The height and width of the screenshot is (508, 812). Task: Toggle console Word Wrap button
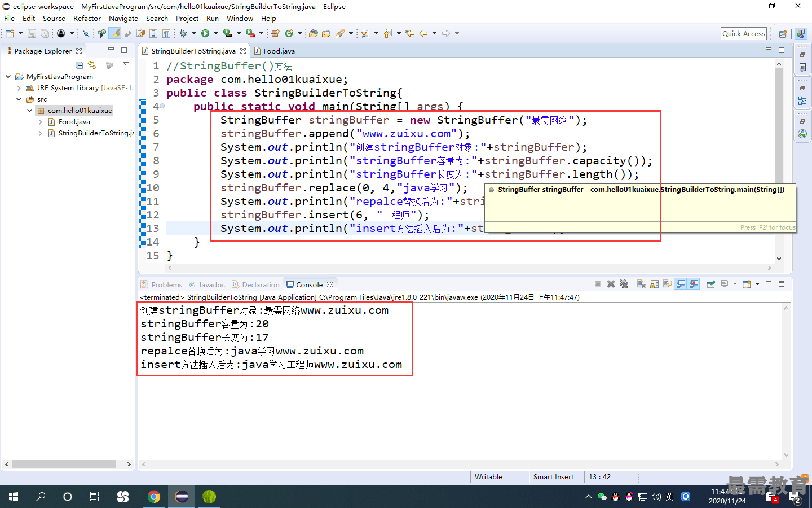click(668, 284)
